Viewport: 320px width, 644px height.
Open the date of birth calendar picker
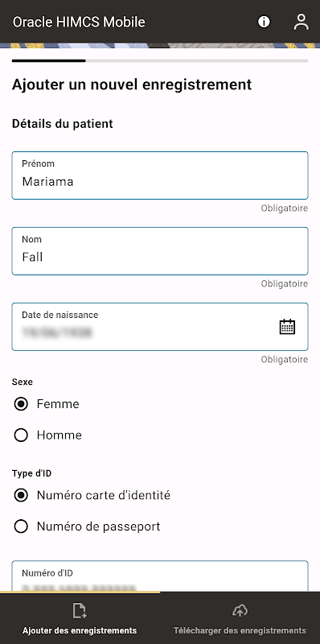coord(287,327)
